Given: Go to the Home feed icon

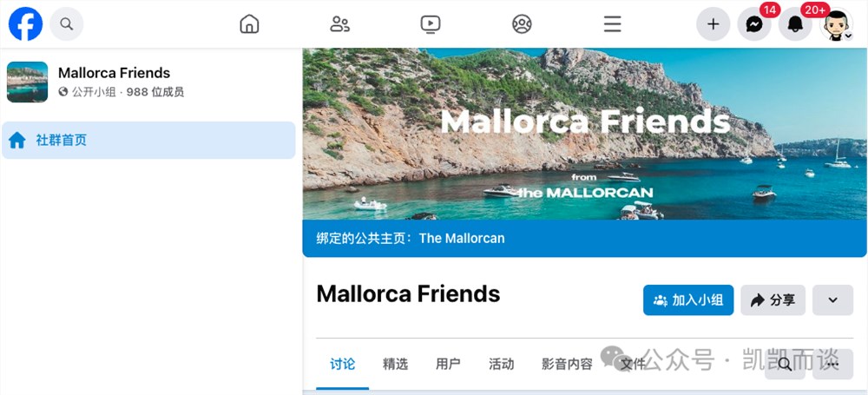Looking at the screenshot, I should click(249, 23).
